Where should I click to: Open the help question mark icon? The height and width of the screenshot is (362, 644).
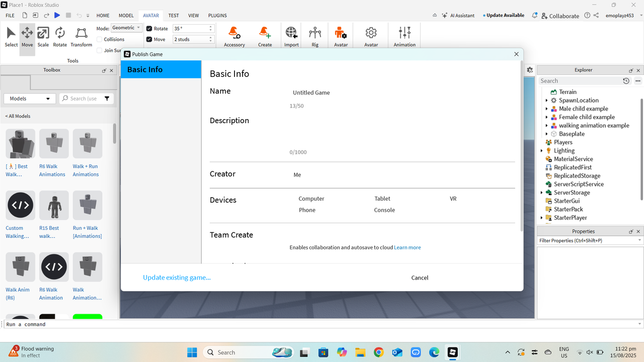587,16
